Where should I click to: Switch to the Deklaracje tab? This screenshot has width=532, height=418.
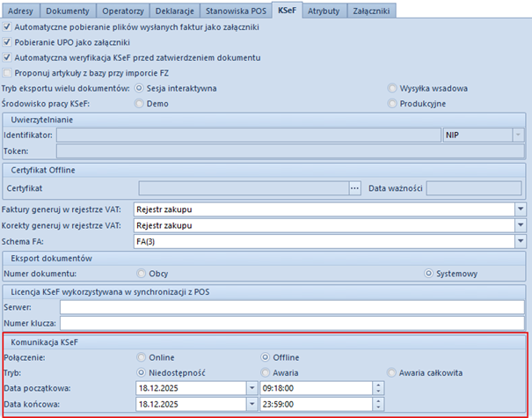(176, 10)
